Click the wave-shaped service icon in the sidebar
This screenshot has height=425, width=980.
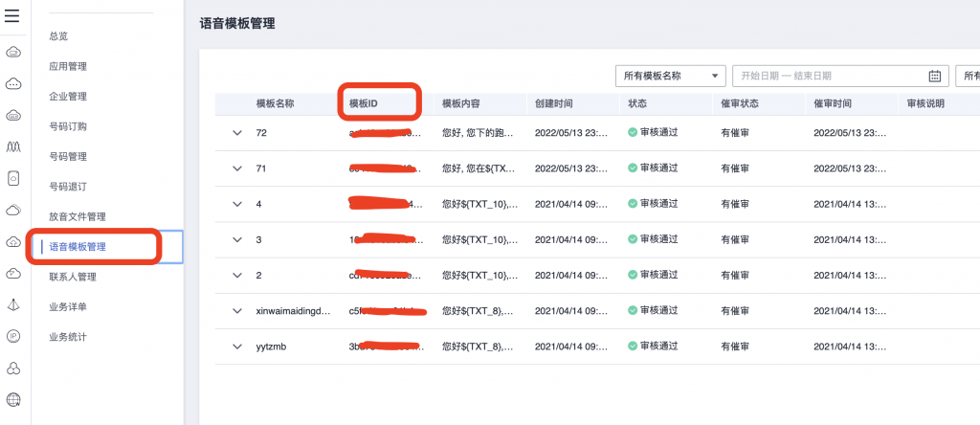coord(13,146)
